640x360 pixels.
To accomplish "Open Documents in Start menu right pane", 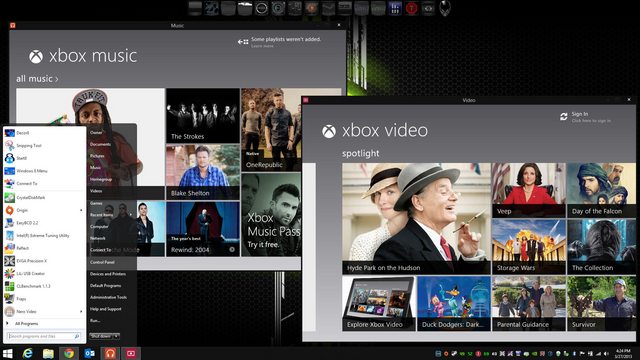I will pyautogui.click(x=100, y=144).
